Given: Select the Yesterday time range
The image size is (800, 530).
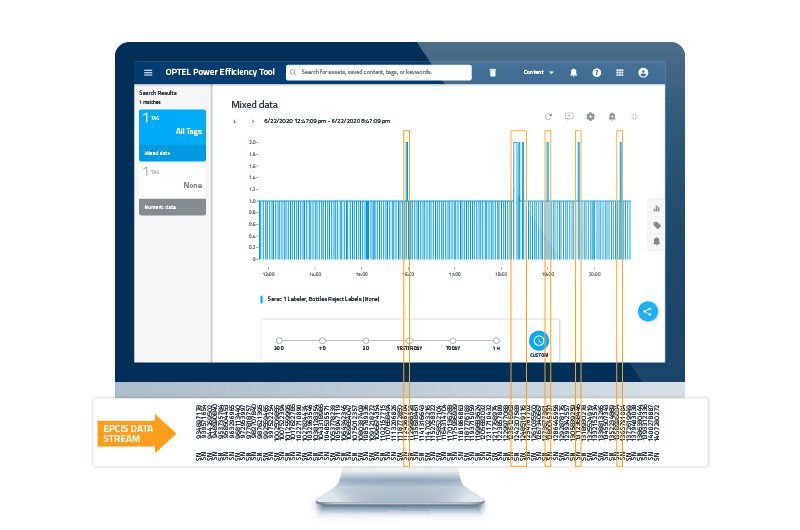Looking at the screenshot, I should (409, 343).
